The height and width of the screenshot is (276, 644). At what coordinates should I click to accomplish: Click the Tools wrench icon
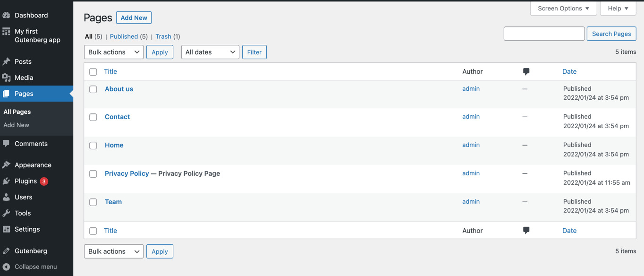6,213
